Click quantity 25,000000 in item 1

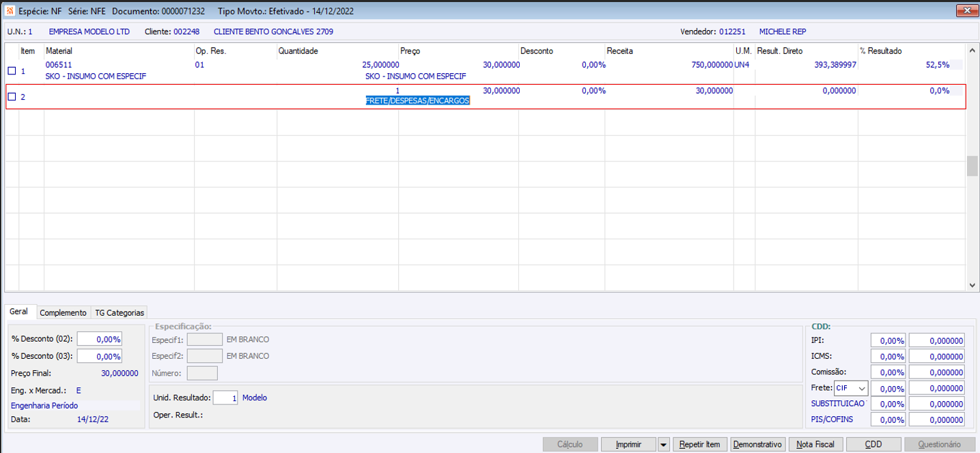coord(380,65)
